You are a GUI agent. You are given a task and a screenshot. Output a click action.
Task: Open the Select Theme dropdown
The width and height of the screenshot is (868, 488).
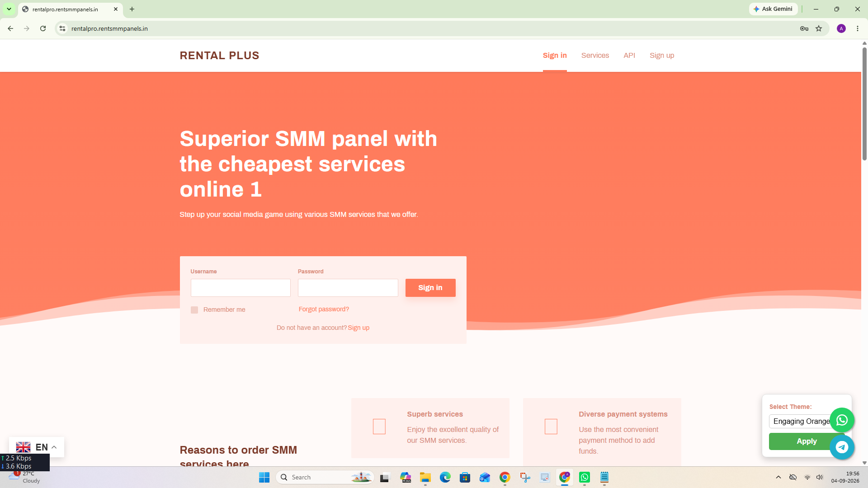coord(801,421)
